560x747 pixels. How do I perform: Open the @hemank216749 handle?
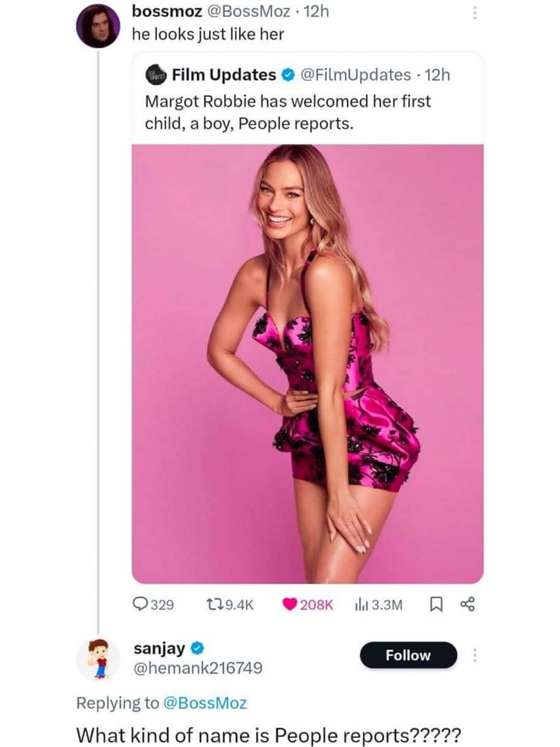pos(197,667)
